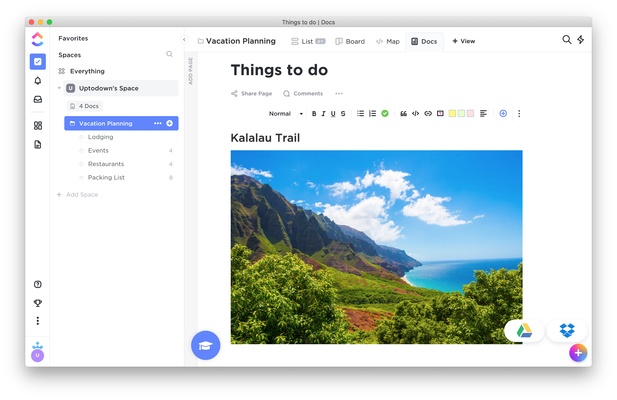Open the graduation cap onboarding button
Image resolution: width=617 pixels, height=400 pixels.
[x=205, y=345]
